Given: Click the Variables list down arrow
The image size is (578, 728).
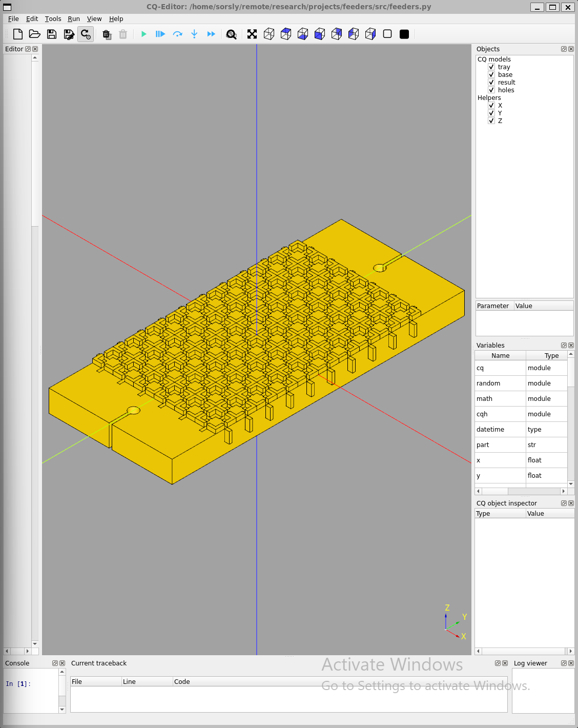Looking at the screenshot, I should pos(571,484).
